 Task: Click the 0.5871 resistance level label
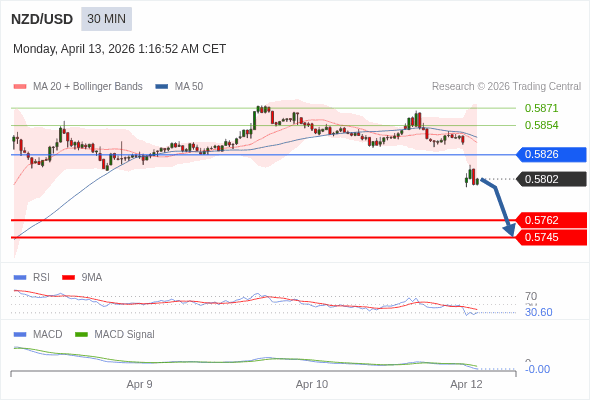coord(541,108)
